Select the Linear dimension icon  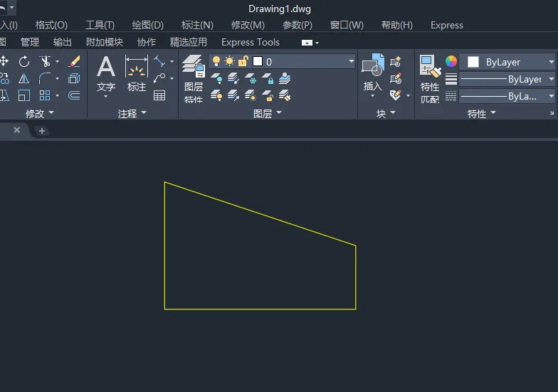[x=159, y=61]
